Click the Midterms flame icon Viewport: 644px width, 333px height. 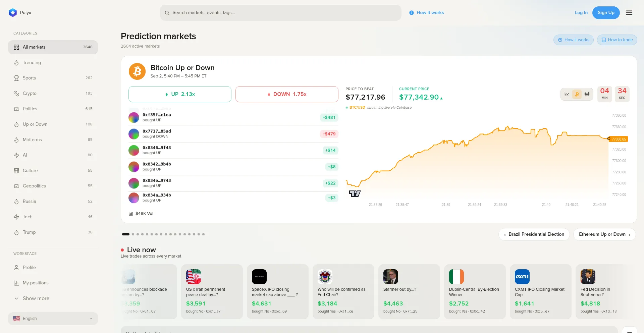(16, 140)
